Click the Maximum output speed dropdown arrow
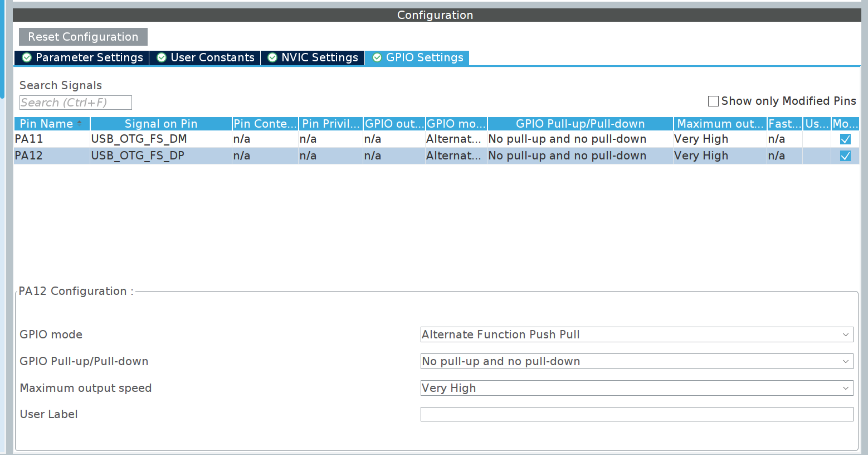 [846, 388]
